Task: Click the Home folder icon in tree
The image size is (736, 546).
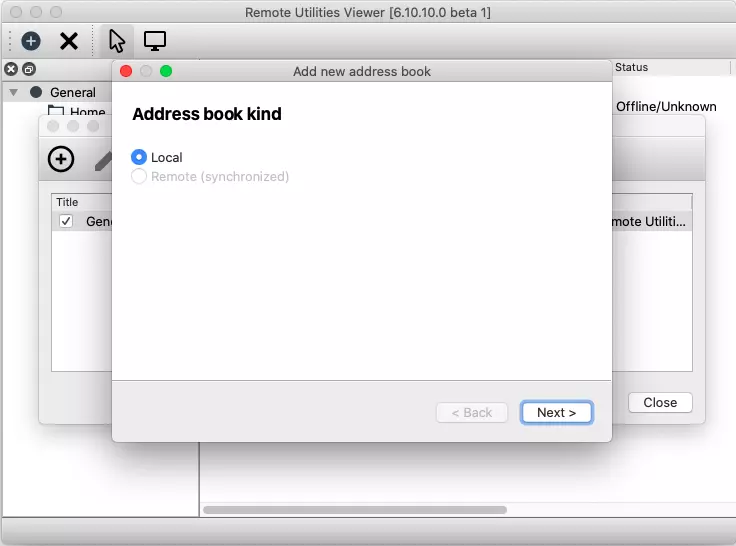Action: [x=56, y=112]
